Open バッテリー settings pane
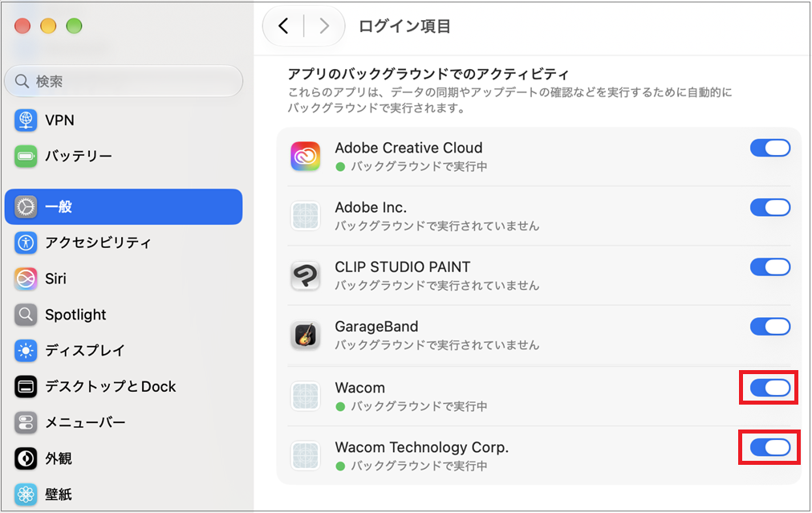 coord(124,156)
